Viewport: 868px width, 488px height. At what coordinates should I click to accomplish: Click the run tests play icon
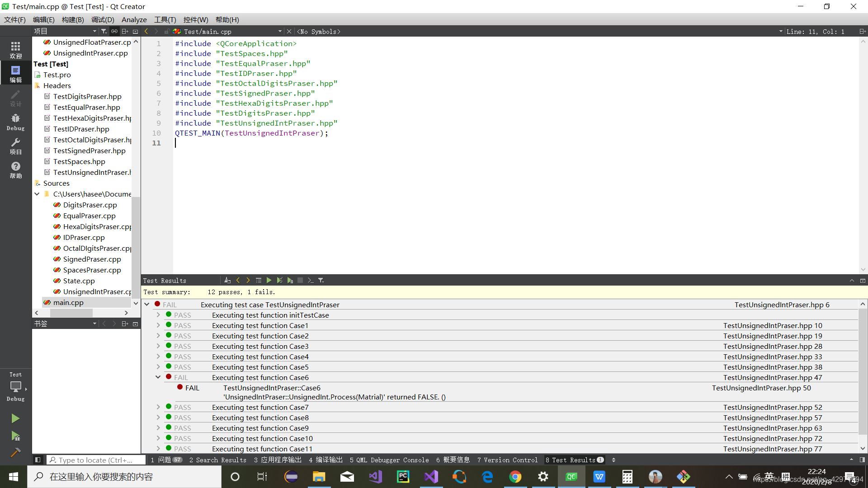269,280
